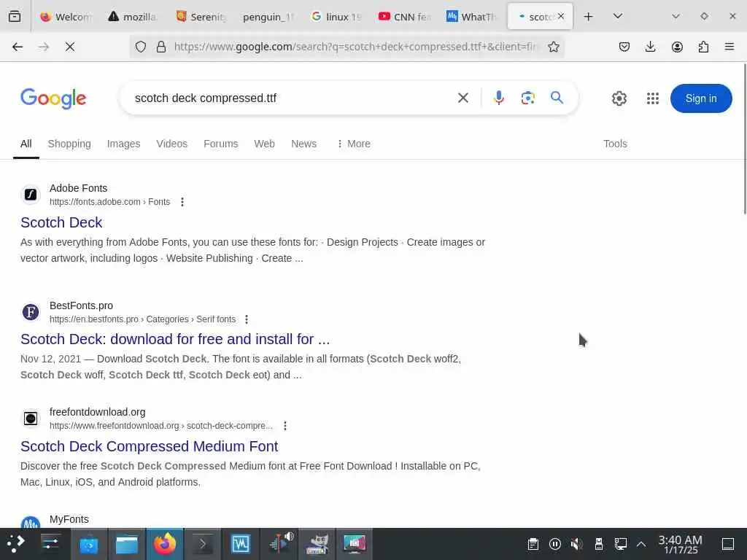Viewport: 747px width, 560px height.
Task: Filter results by Shopping
Action: tap(69, 144)
